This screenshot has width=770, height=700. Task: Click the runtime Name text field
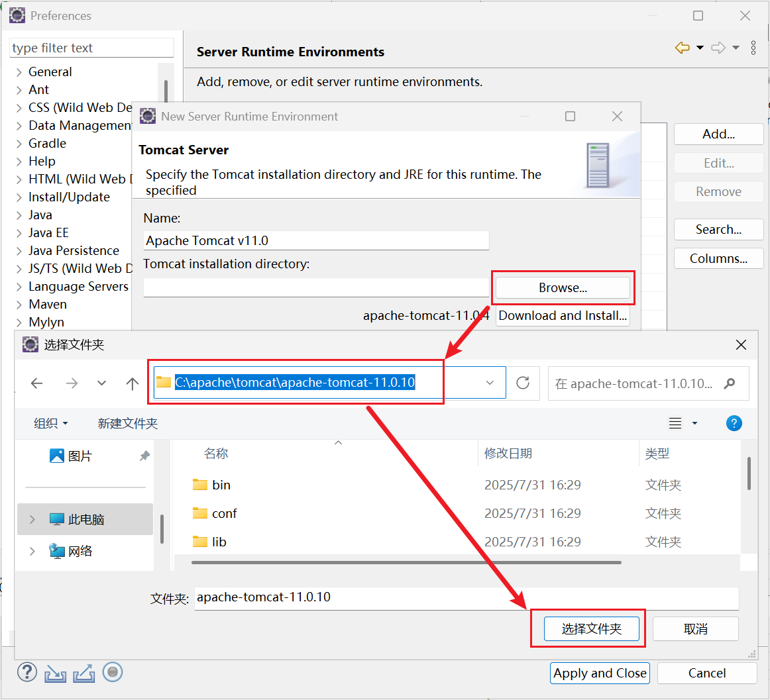tap(316, 240)
